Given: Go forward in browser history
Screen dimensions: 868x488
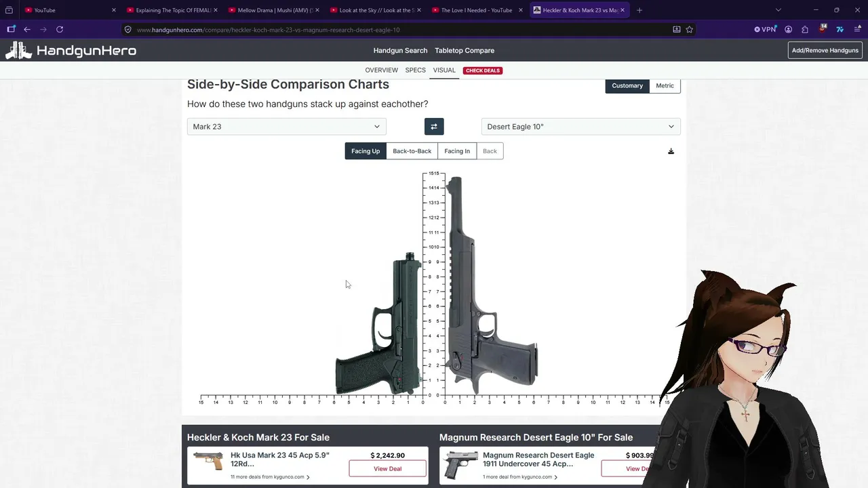Looking at the screenshot, I should pyautogui.click(x=43, y=29).
